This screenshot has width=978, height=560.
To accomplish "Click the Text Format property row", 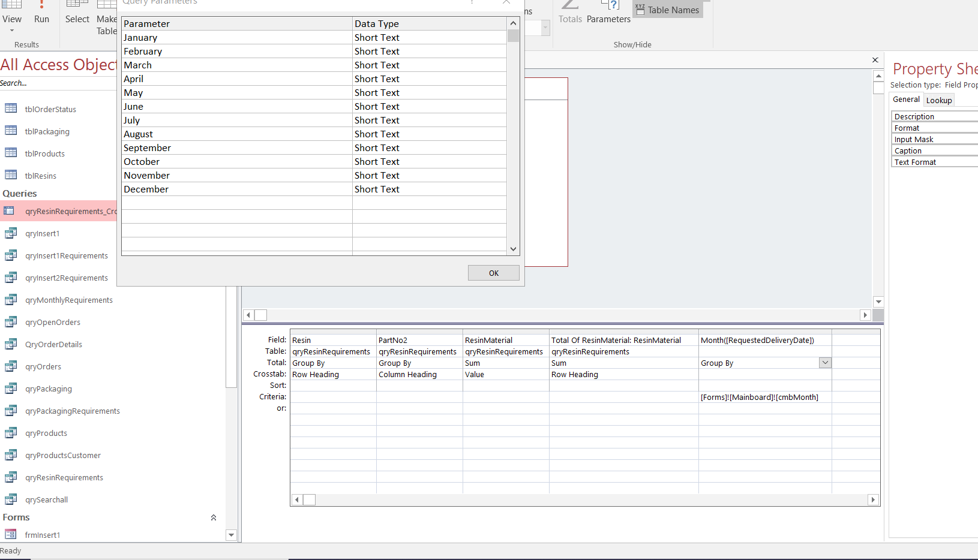I will [x=935, y=162].
